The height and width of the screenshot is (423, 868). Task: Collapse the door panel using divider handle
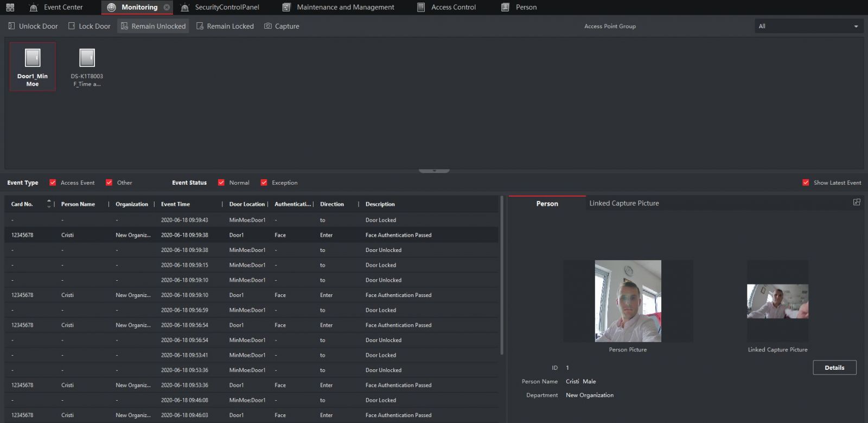434,171
